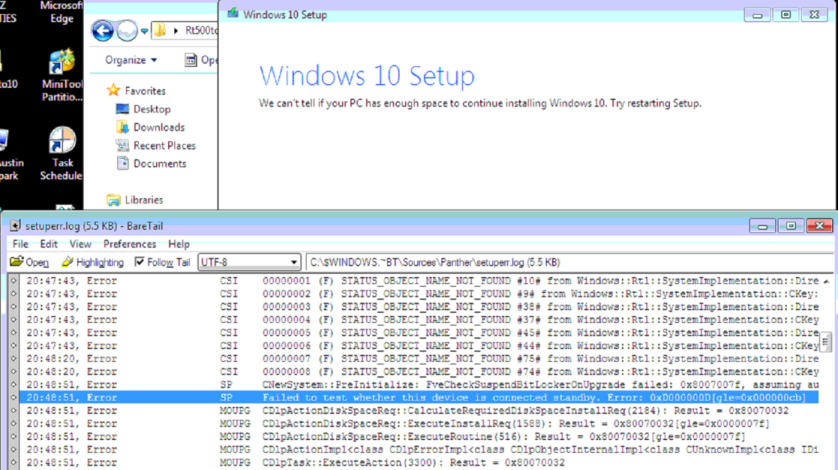
Task: Select Libraries in navigation pane
Action: pyautogui.click(x=143, y=200)
